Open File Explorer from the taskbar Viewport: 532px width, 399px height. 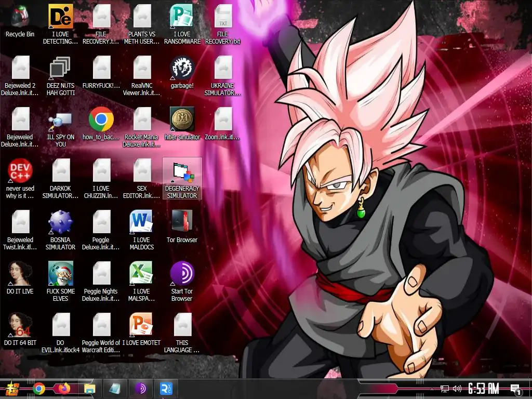point(90,389)
